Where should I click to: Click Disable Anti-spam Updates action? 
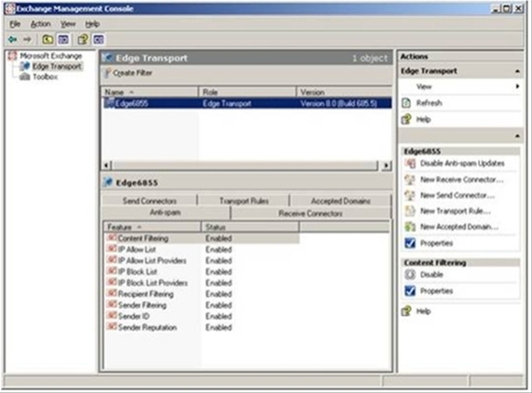[462, 164]
